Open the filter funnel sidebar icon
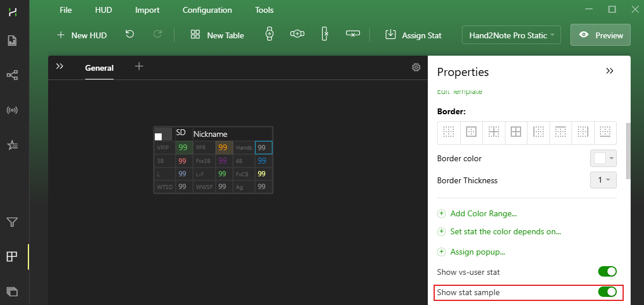 [x=12, y=223]
